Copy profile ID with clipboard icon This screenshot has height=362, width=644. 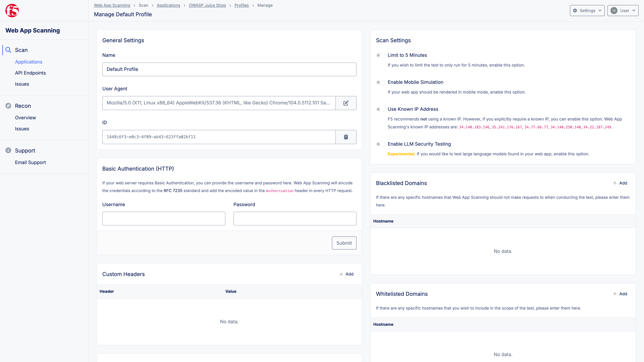(x=346, y=137)
